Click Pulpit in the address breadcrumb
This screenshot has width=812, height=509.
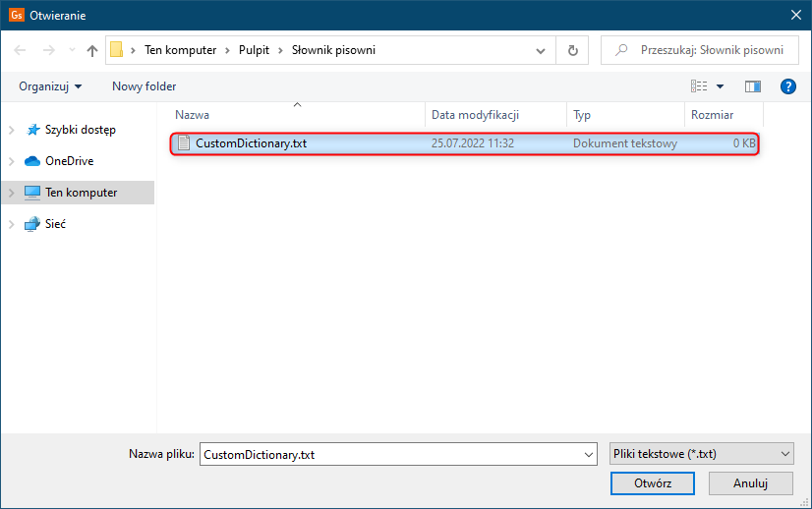pos(254,50)
